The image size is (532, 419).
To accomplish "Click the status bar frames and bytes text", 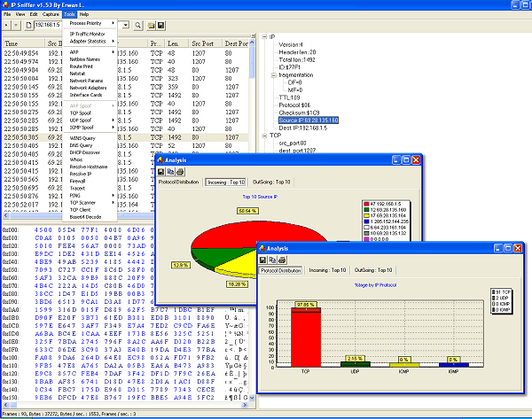I will [x=69, y=414].
